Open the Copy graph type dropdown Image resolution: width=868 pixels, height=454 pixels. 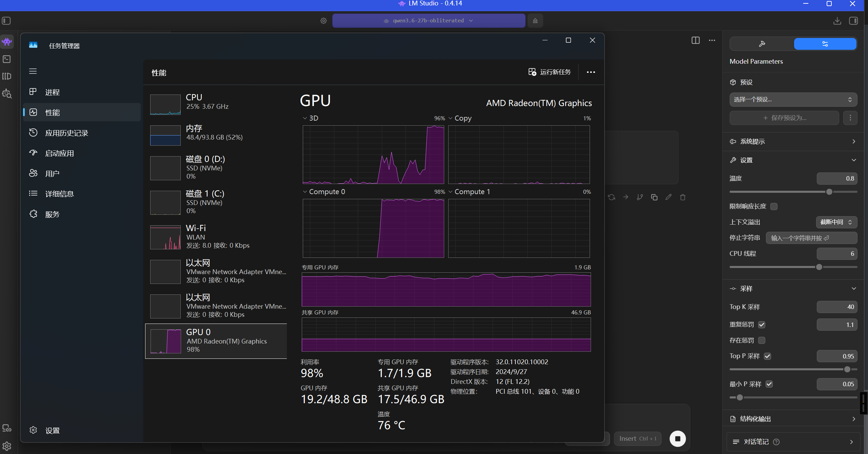460,118
